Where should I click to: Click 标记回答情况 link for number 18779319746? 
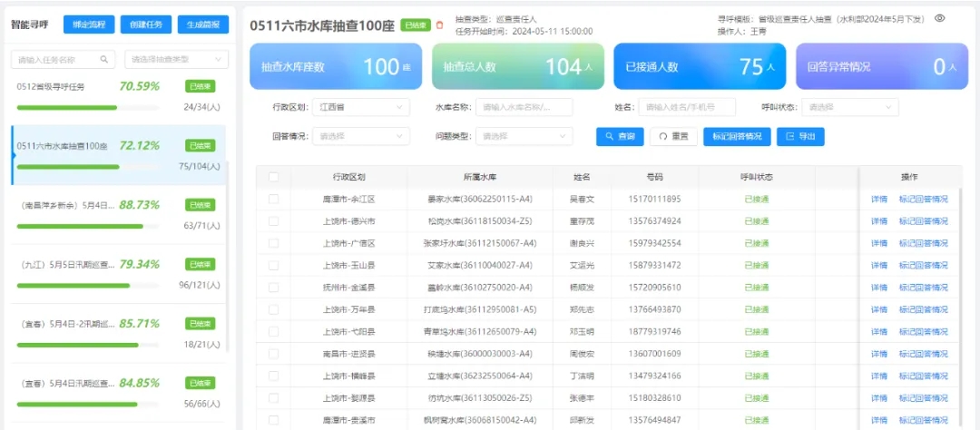(x=923, y=331)
